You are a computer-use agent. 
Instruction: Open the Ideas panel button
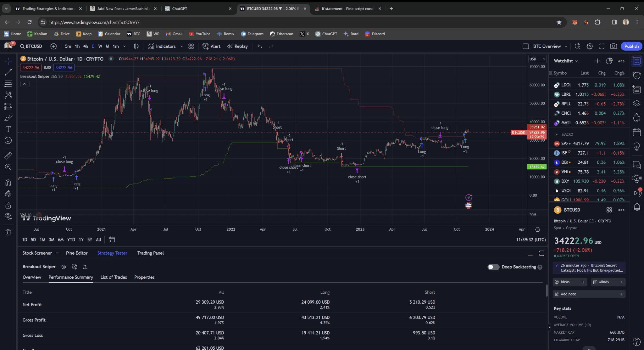point(570,282)
